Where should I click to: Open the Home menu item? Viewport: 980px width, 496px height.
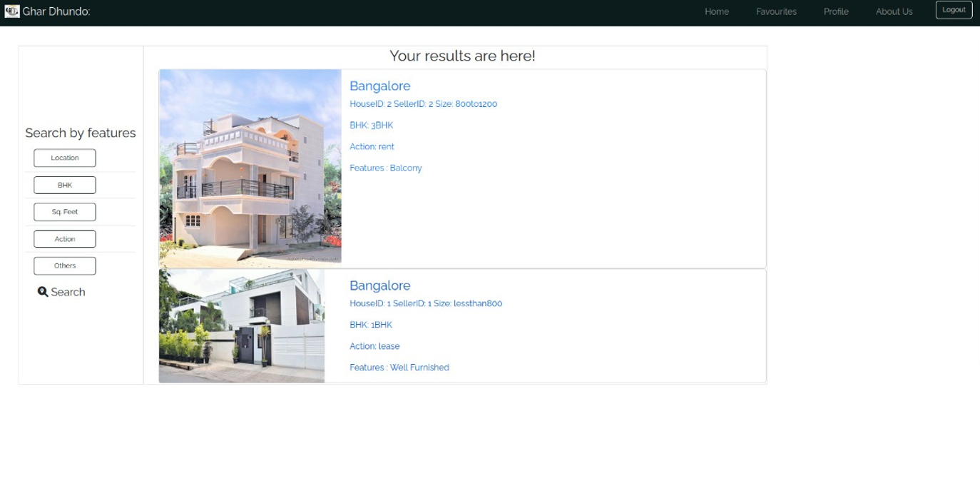[717, 11]
